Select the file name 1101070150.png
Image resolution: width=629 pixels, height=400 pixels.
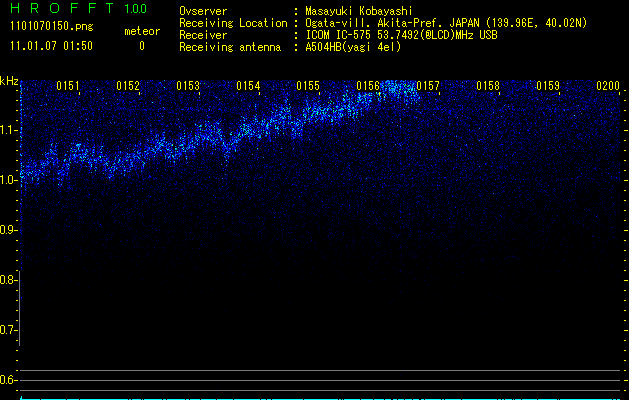(x=52, y=27)
